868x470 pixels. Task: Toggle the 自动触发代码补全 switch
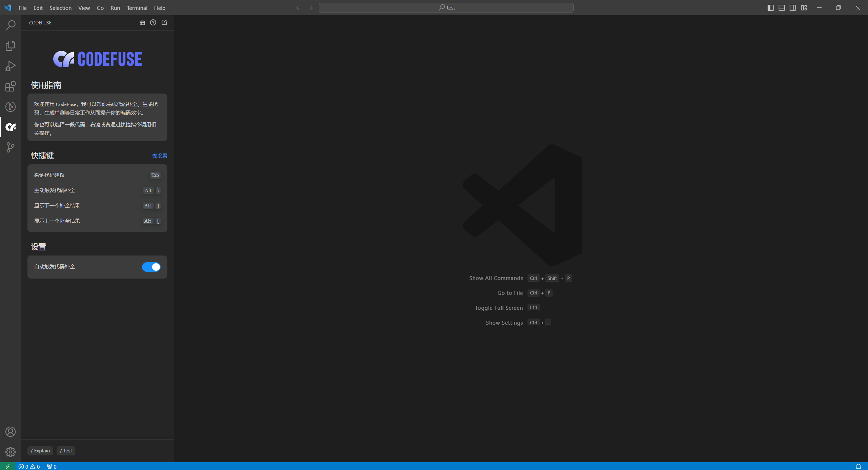(151, 267)
